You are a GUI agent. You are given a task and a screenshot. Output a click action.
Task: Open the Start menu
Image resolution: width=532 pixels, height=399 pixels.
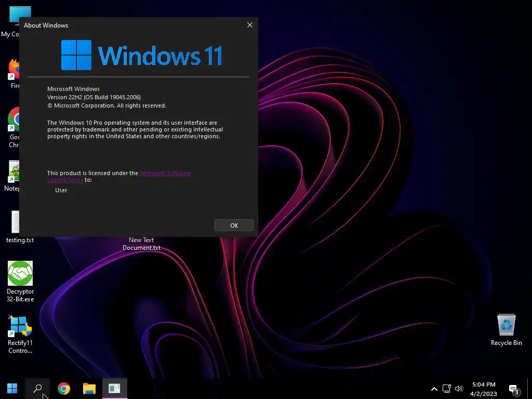click(12, 388)
